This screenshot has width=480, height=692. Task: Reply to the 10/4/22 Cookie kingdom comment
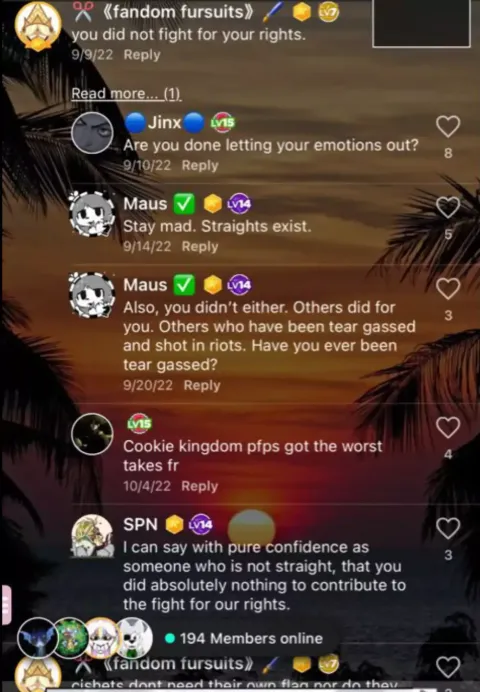[199, 486]
